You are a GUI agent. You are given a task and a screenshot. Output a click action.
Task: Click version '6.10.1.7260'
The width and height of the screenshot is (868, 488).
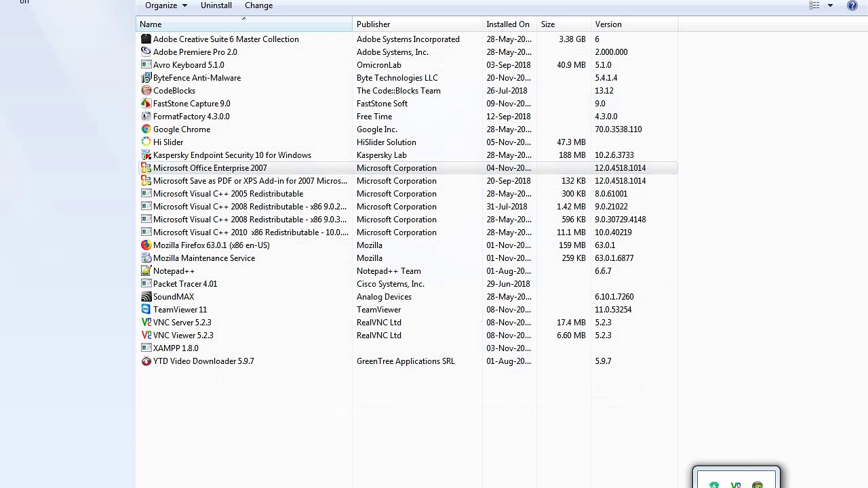click(614, 297)
